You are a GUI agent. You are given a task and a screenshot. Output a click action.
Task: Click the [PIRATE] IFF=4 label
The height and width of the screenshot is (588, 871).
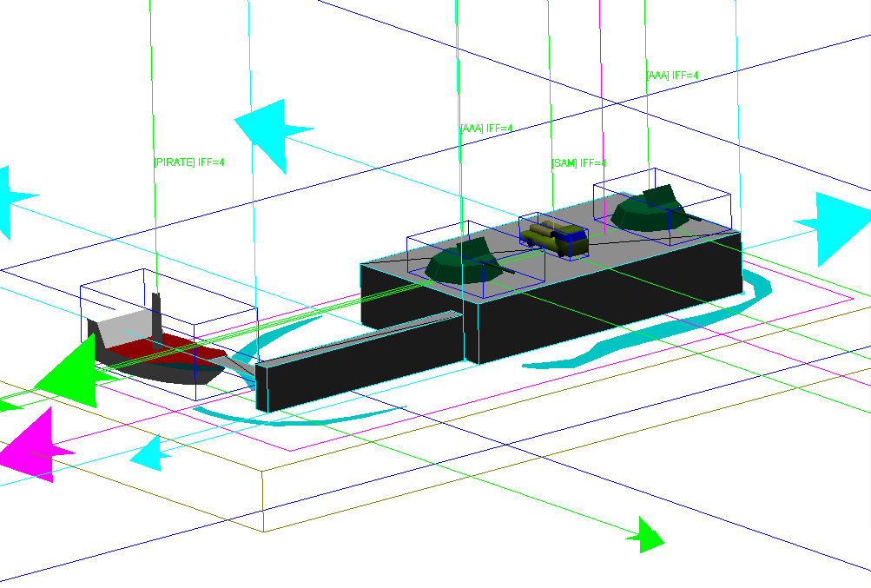[x=188, y=162]
